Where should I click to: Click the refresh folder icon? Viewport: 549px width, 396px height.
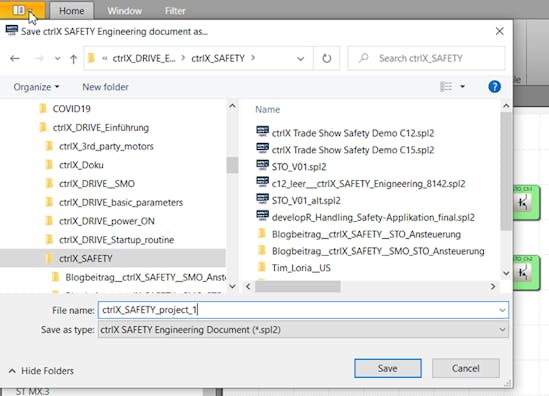[x=326, y=58]
